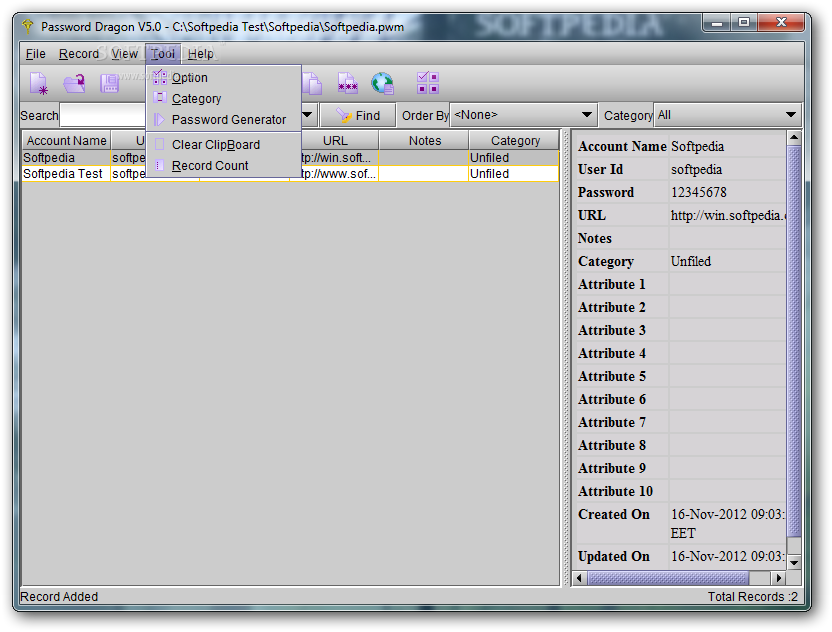832x632 pixels.
Task: Click the Category menu entry icon
Action: 160,98
